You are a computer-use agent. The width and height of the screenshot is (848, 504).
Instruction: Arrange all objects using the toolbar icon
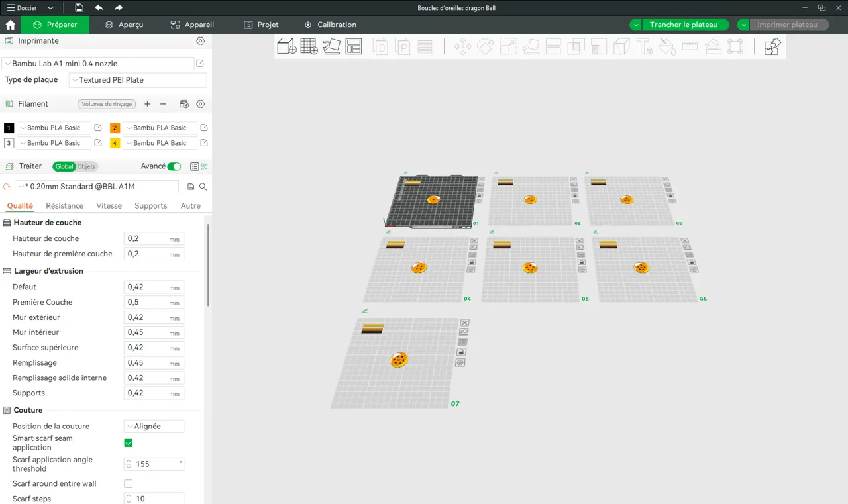(x=354, y=46)
